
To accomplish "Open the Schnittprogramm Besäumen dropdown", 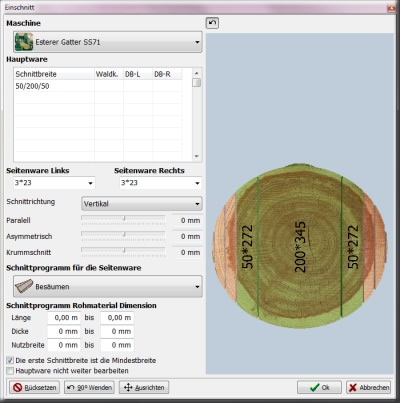I will pos(108,286).
